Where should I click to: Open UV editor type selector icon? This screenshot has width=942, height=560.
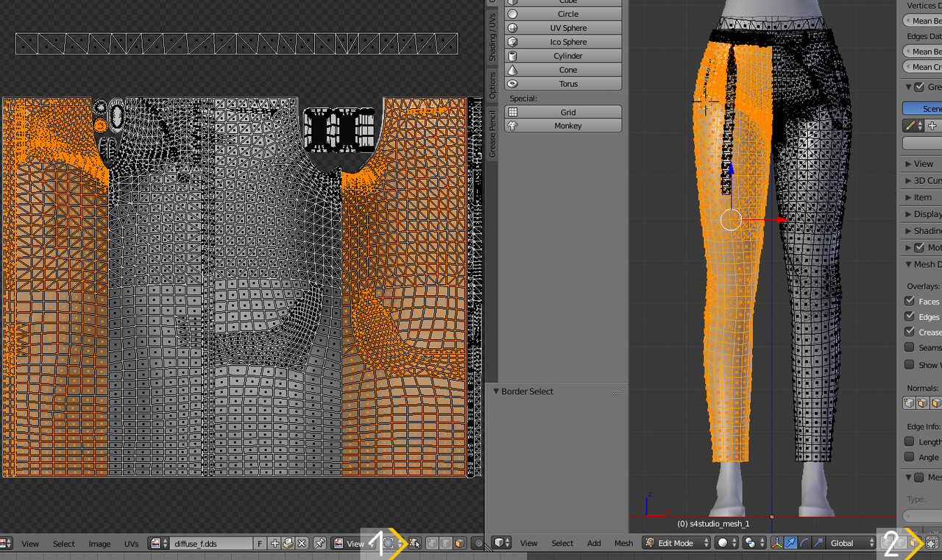click(7, 544)
